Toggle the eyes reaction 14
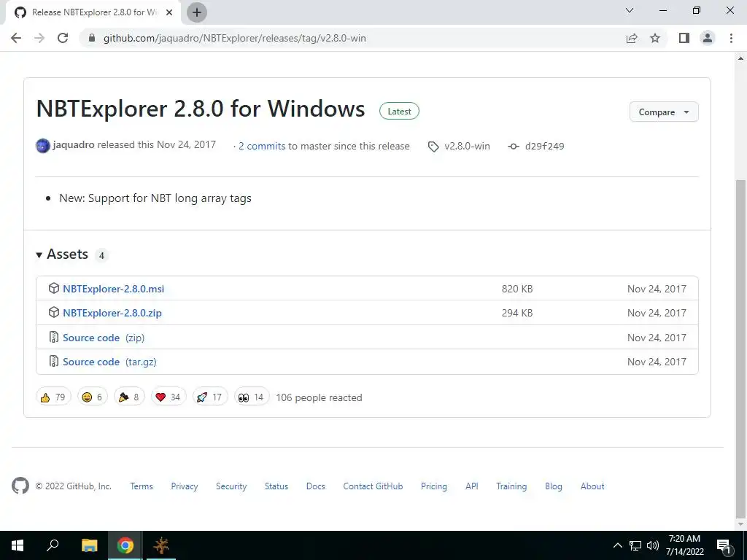The height and width of the screenshot is (560, 747). 252,397
